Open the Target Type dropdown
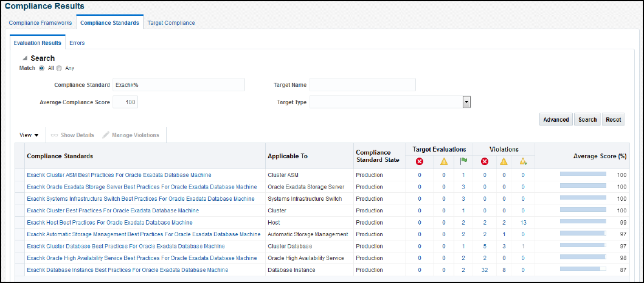 click(x=467, y=102)
